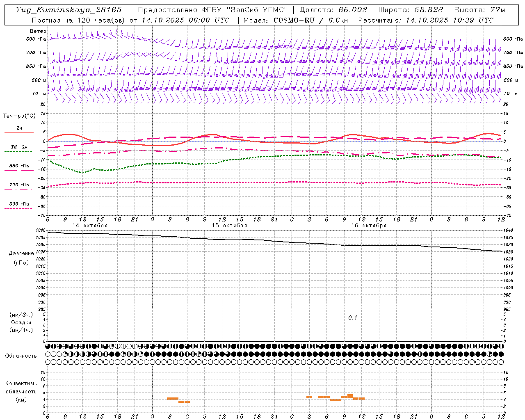Viewport: 525px width, 420px height.
Task: Click the Рассчитано: 14.10.2025 10:39 UTC text
Action: click(x=426, y=20)
